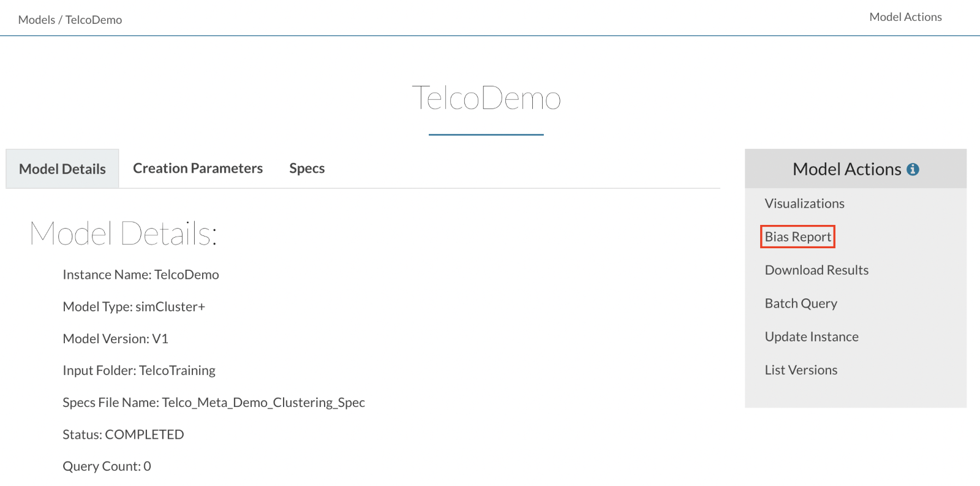Click the top-right Model Actions link
Screen dimensions: 980x486
point(905,17)
